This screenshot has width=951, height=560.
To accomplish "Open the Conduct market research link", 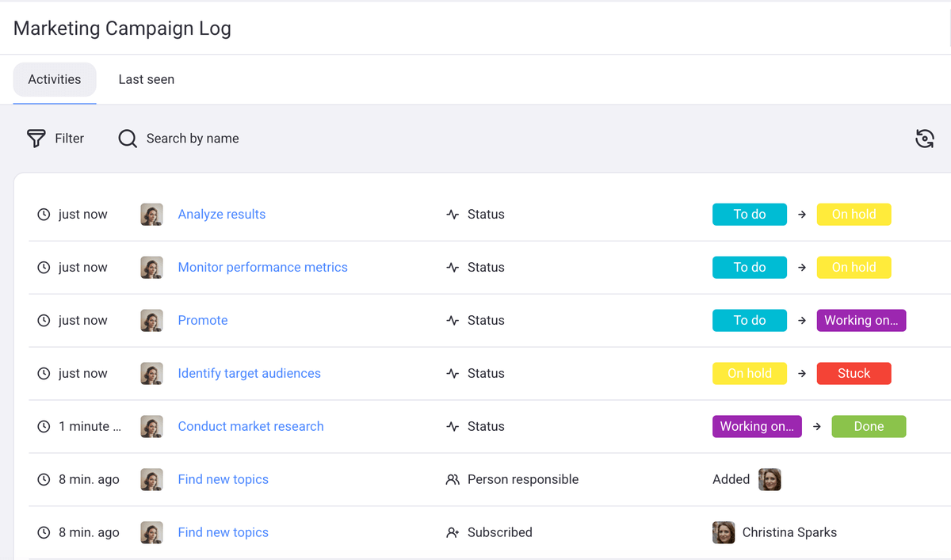I will click(250, 427).
